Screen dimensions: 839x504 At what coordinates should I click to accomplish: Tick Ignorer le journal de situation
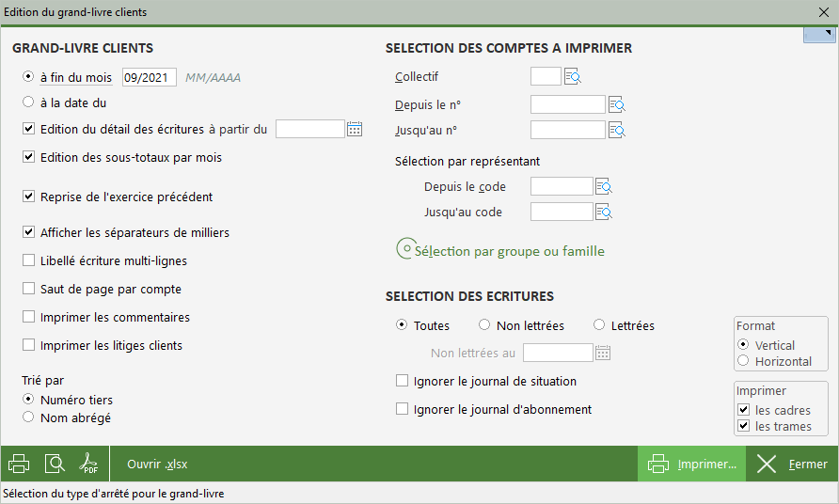(x=403, y=382)
